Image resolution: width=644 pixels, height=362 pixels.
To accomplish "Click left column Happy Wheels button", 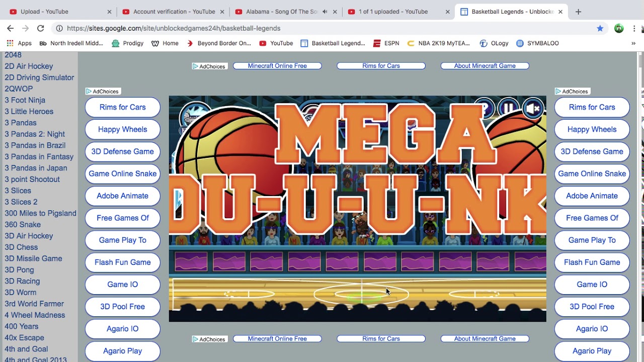I will [123, 129].
